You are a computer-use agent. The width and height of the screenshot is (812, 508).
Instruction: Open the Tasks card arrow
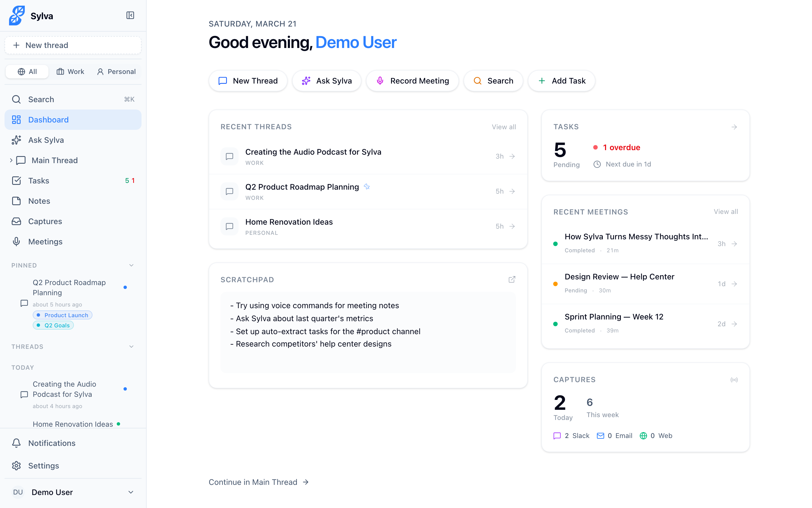pyautogui.click(x=734, y=127)
